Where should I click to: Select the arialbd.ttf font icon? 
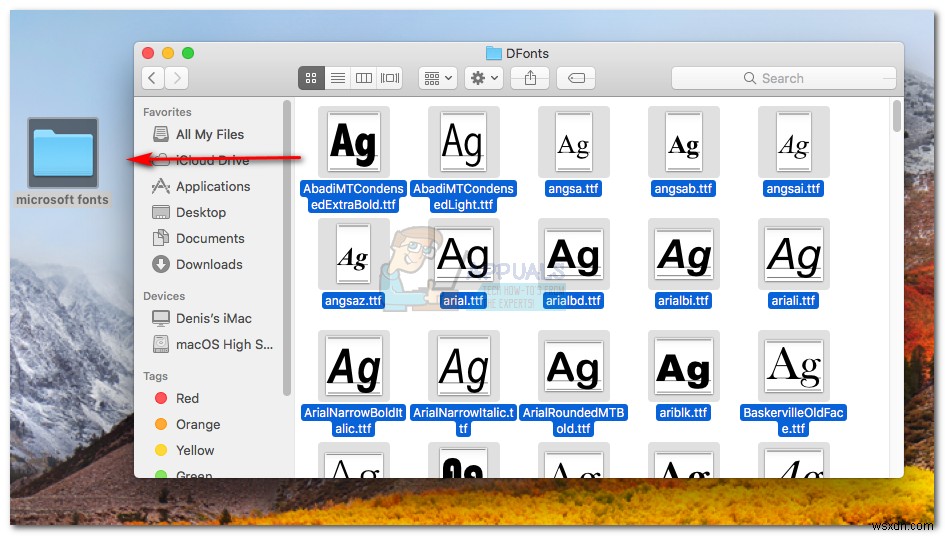coord(574,254)
